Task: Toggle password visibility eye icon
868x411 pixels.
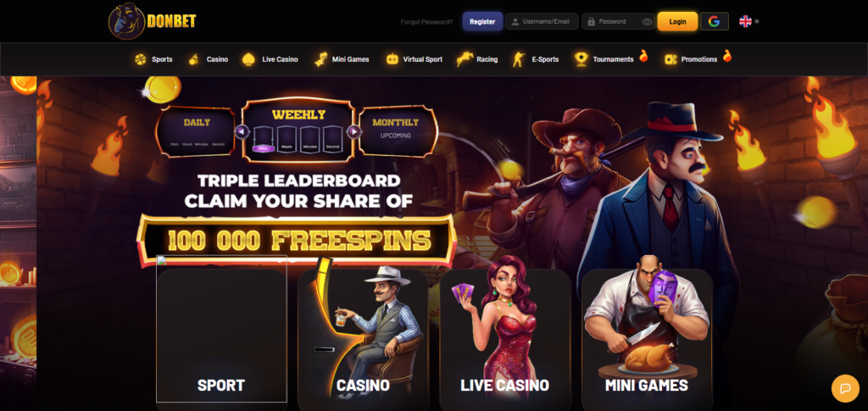Action: coord(647,21)
